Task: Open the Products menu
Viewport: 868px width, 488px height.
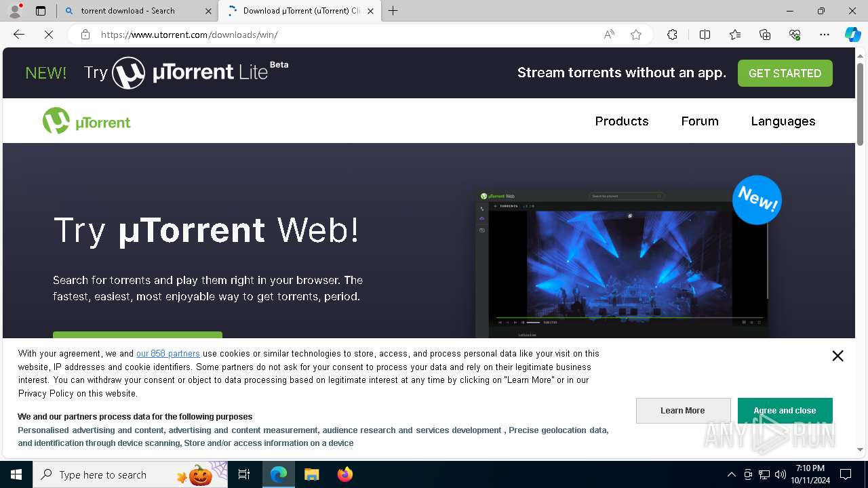Action: click(622, 121)
